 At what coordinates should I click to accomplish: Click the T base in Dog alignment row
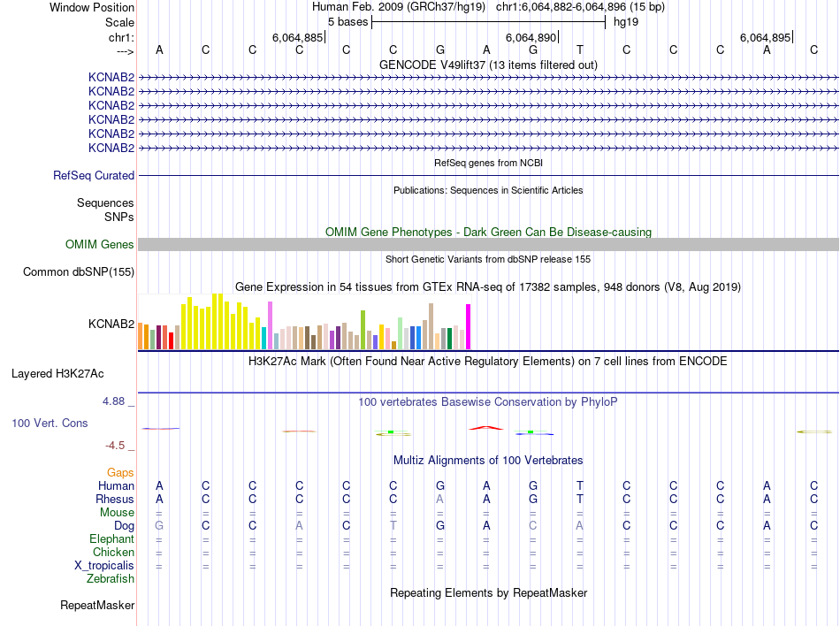[x=393, y=525]
